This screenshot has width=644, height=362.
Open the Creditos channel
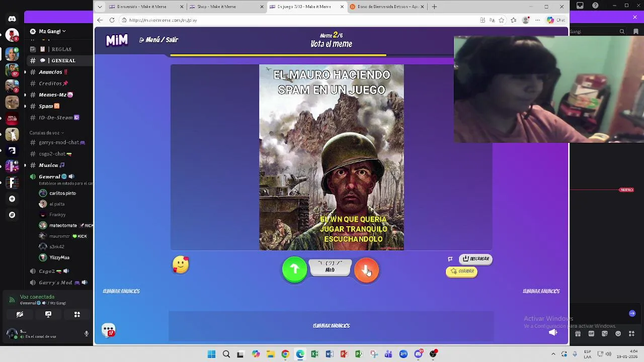click(60, 83)
